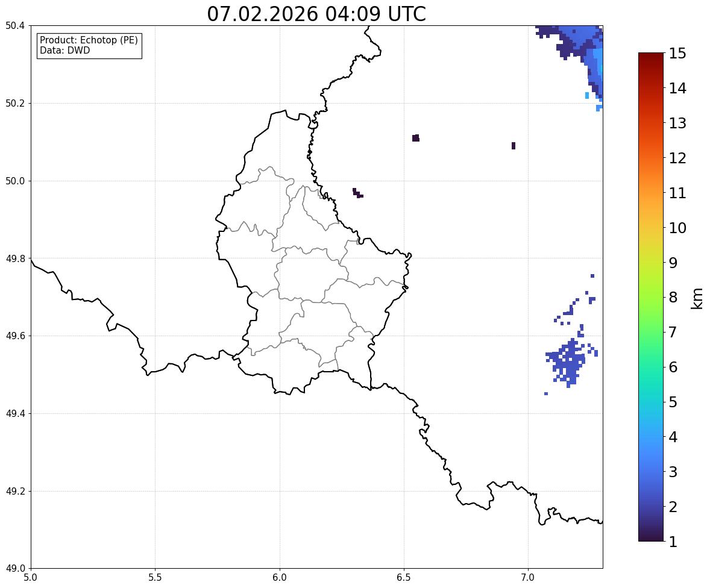Image resolution: width=710 pixels, height=588 pixels.
Task: Click longitude tick label 7.0
Action: pos(528,578)
